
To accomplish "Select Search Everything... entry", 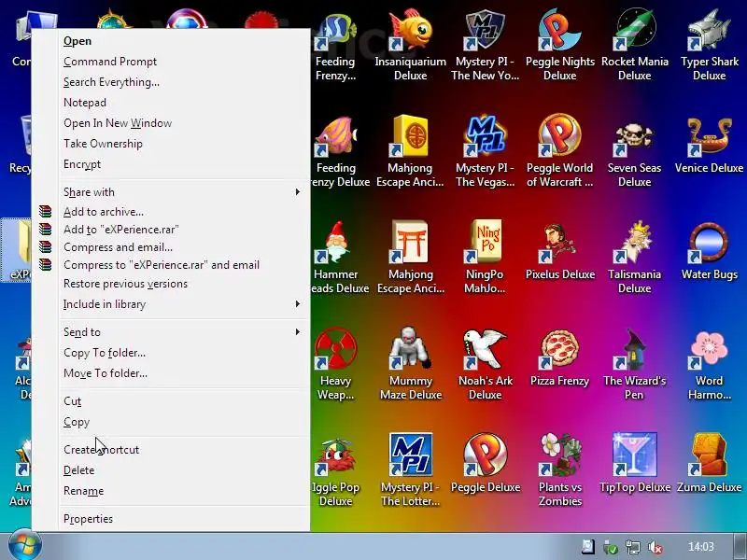I will [x=184, y=82].
